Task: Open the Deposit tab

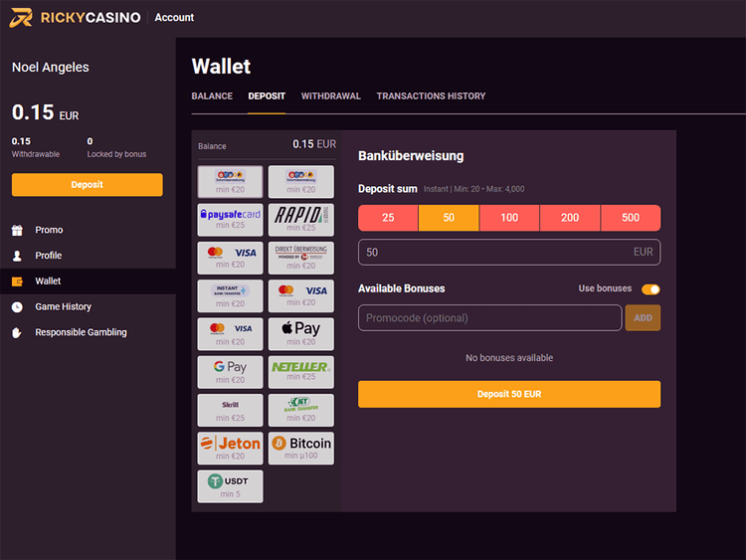Action: coord(267,96)
